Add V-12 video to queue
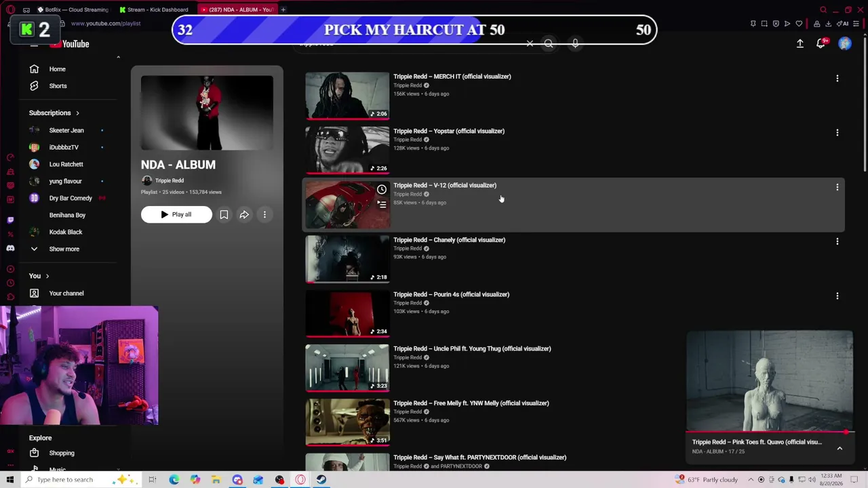Screen dimensions: 868x488 point(382,204)
